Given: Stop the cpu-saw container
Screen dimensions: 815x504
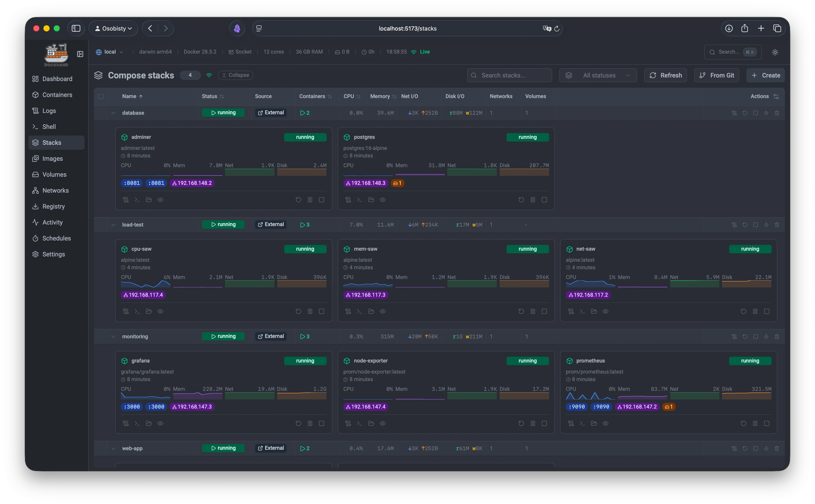Looking at the screenshot, I should click(x=321, y=311).
